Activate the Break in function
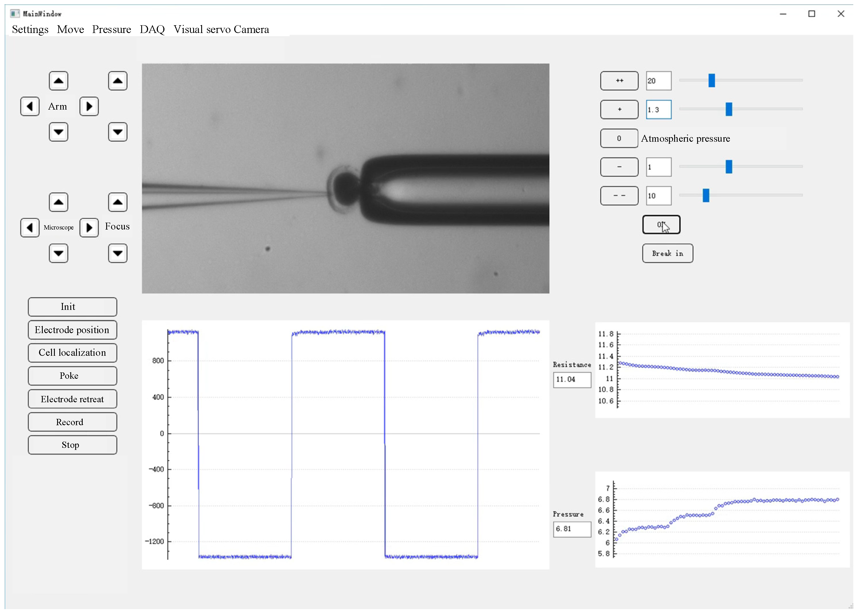 667,253
